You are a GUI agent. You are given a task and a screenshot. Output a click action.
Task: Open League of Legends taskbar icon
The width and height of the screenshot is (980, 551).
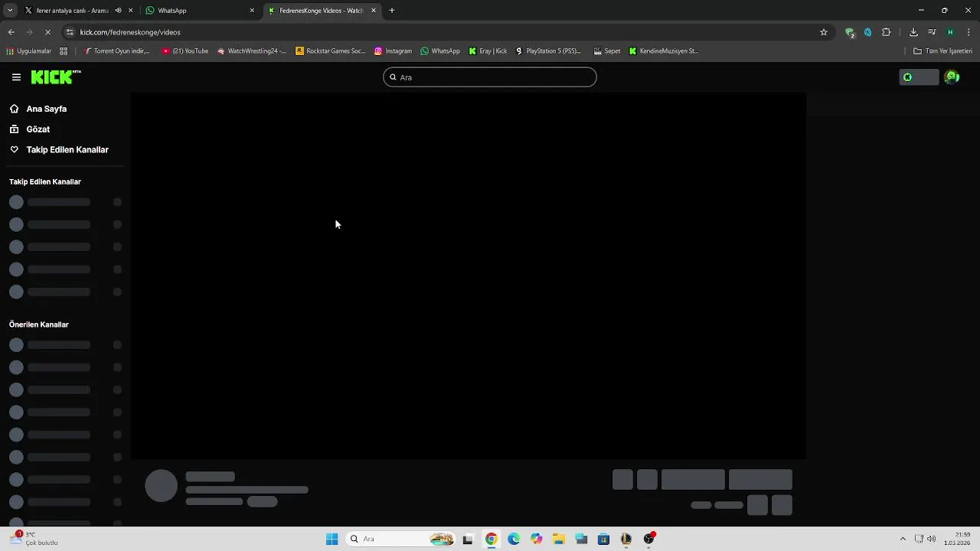[x=626, y=539]
